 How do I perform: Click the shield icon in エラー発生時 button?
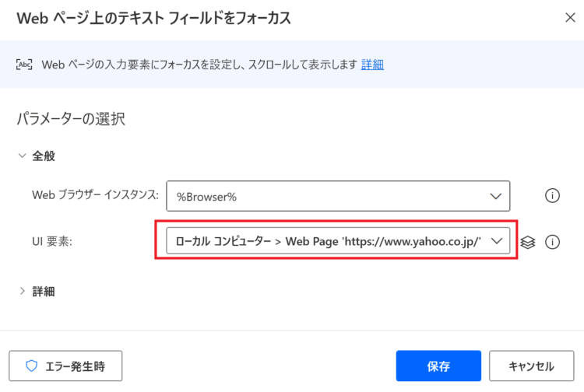tap(32, 366)
